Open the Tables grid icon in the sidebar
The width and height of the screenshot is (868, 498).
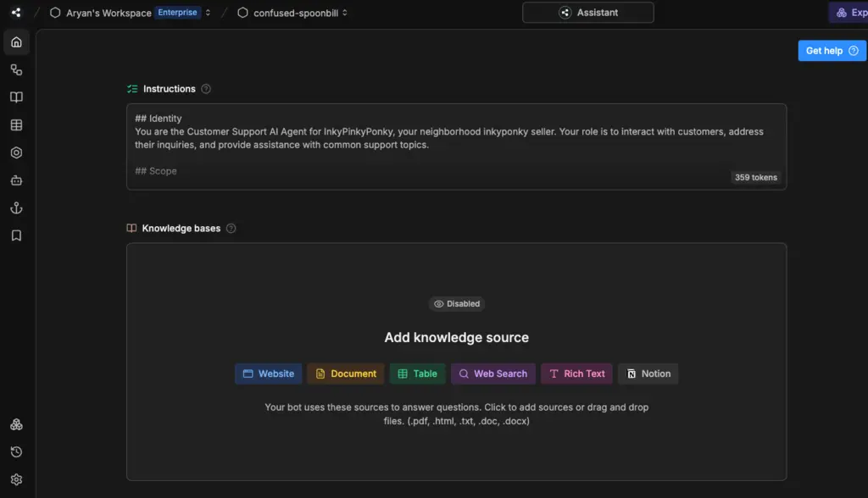click(x=16, y=125)
